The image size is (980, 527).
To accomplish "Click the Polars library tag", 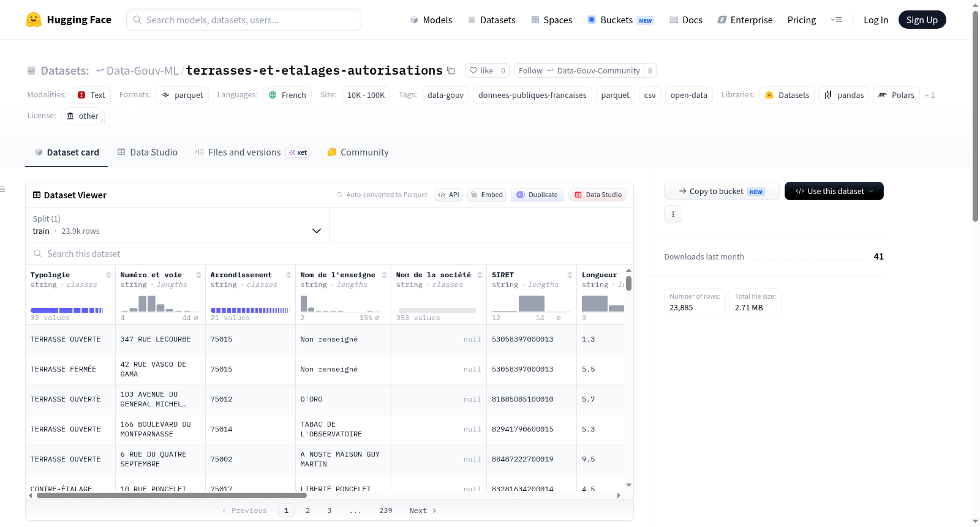I will point(896,95).
